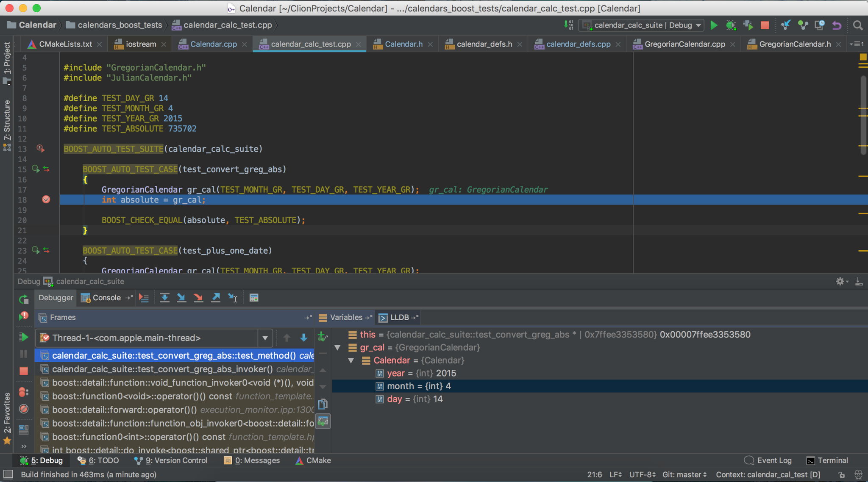
Task: Open the 0: Messages tool window
Action: tap(252, 460)
